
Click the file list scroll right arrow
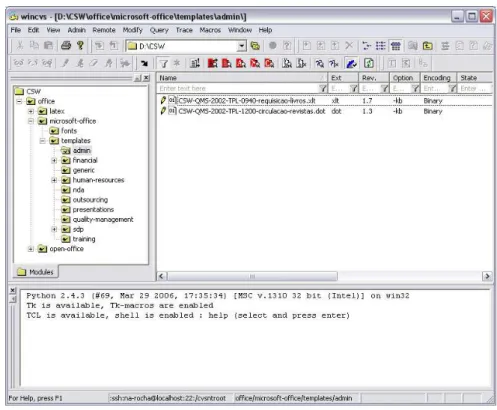(487, 276)
